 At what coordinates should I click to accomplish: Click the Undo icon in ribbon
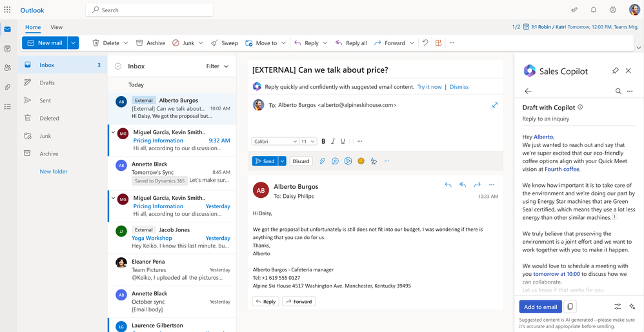pos(425,43)
